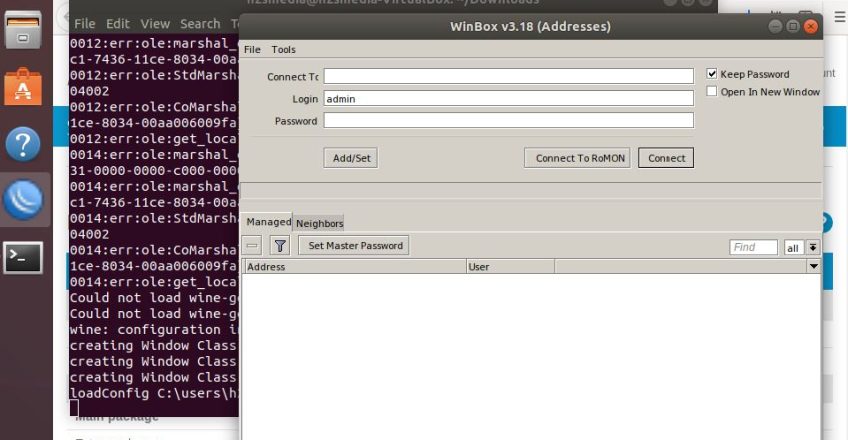The width and height of the screenshot is (848, 440).
Task: Click the Find search box
Action: [753, 248]
